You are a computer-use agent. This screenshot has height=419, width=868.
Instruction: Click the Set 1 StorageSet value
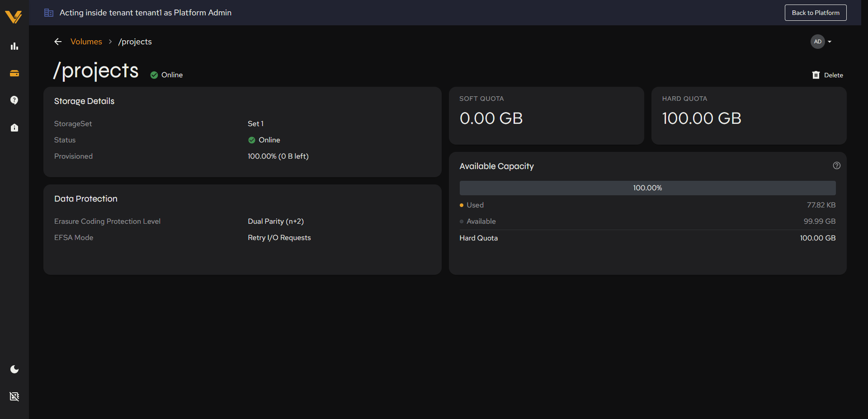[255, 124]
